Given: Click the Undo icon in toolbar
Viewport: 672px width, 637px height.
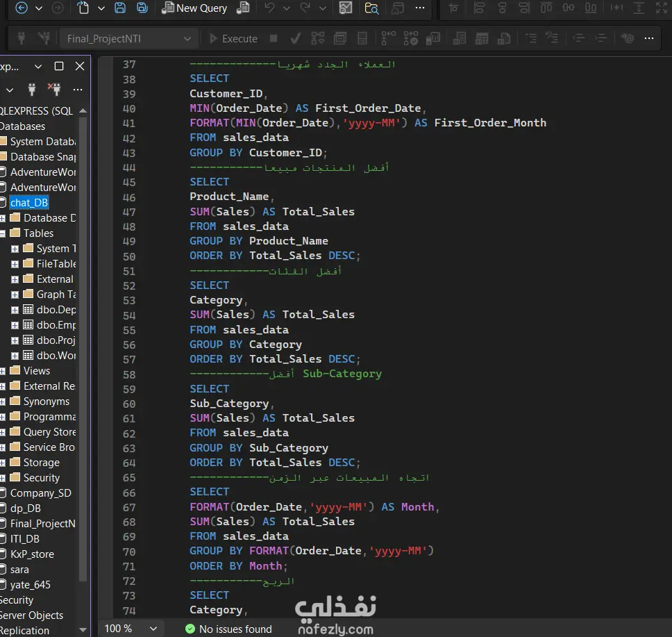Looking at the screenshot, I should (269, 8).
